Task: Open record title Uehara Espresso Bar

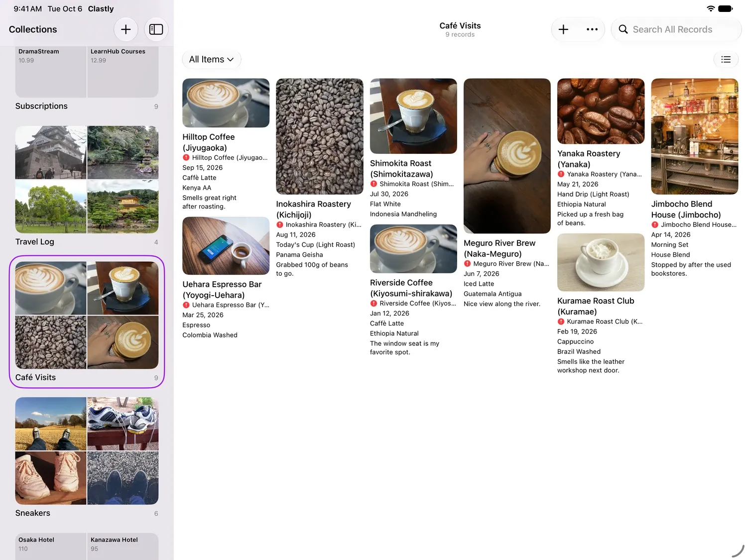Action: 222,290
